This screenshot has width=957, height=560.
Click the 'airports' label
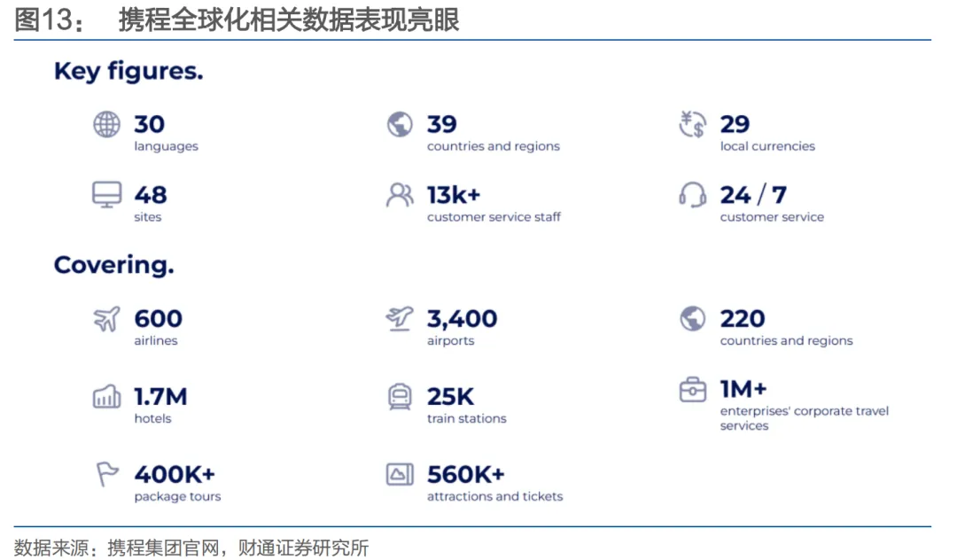coord(450,341)
